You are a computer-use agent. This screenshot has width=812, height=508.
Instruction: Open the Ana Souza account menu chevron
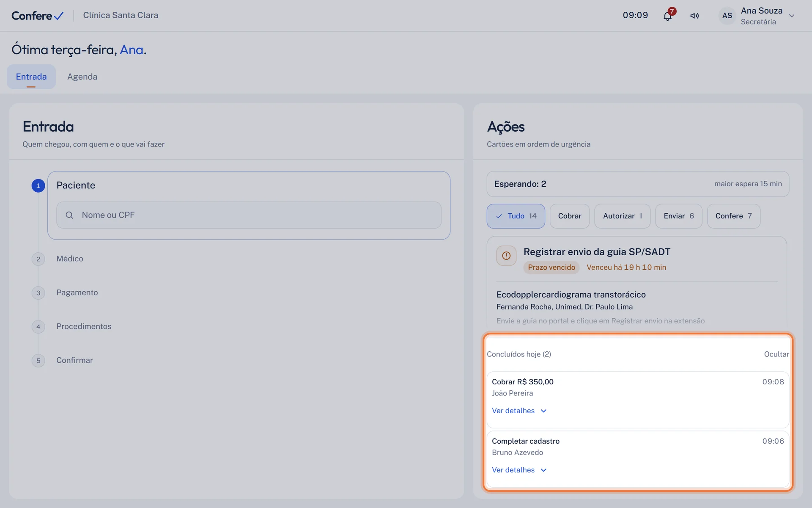(x=792, y=16)
